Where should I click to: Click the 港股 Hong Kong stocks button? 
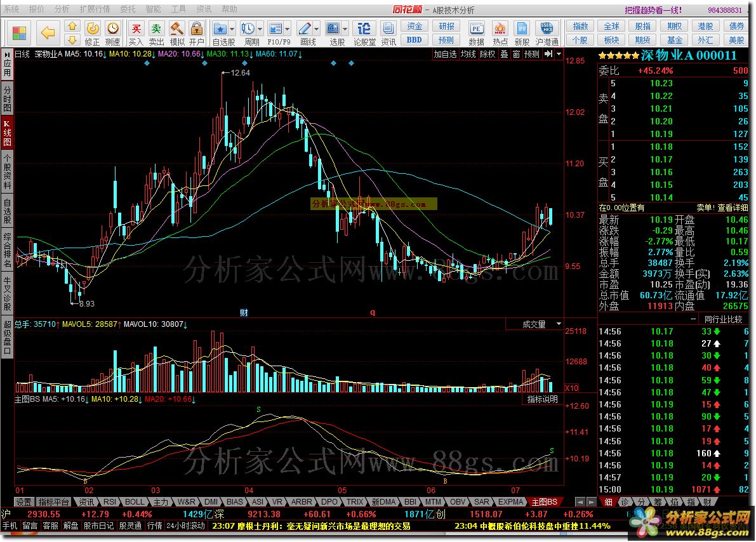pyautogui.click(x=705, y=26)
